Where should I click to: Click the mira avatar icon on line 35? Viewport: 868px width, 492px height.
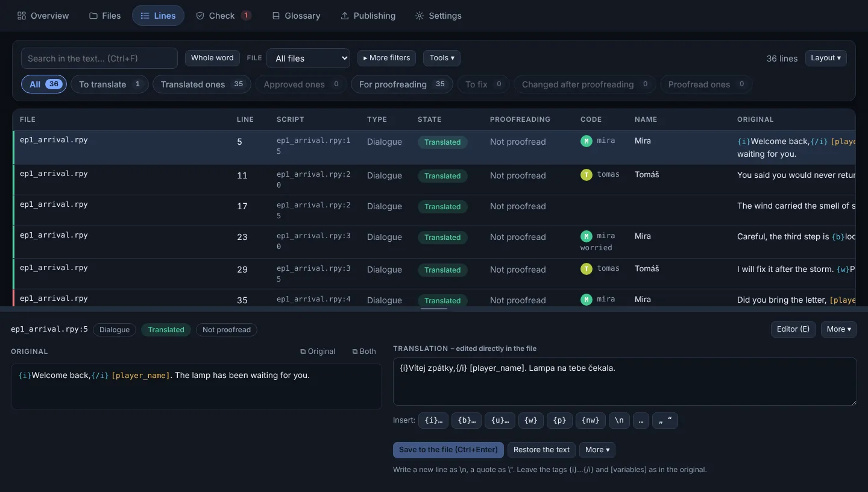[x=586, y=300]
